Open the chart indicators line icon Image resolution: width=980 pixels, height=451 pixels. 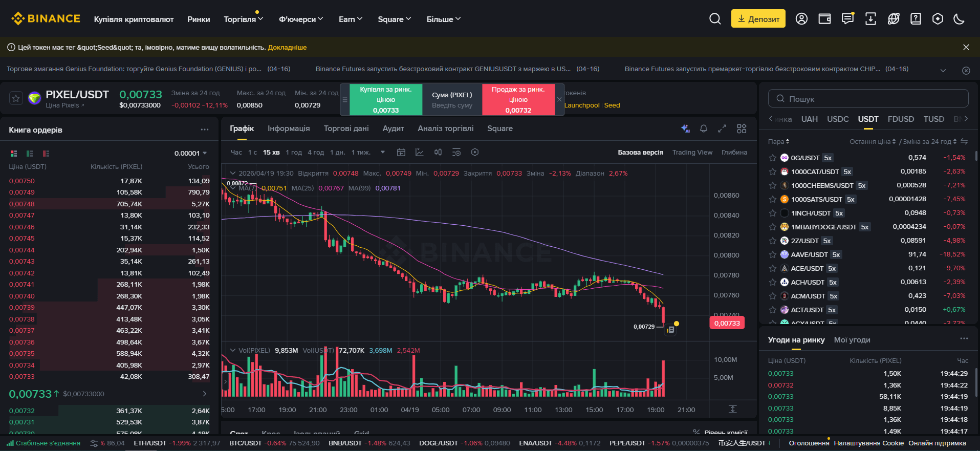420,152
